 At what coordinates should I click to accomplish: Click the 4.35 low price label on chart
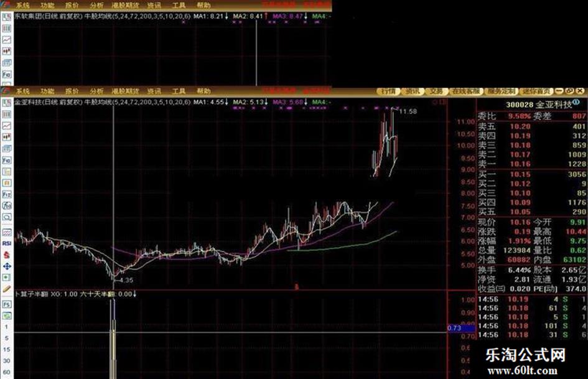(126, 280)
